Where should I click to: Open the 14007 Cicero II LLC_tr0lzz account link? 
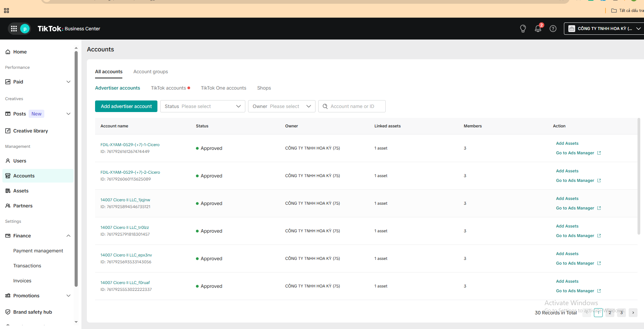pyautogui.click(x=125, y=228)
